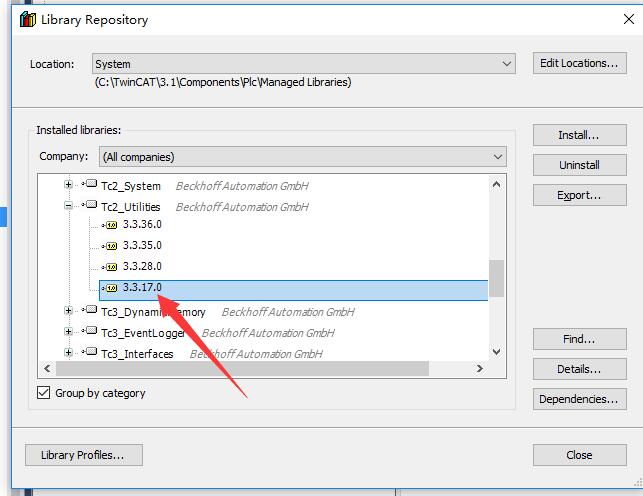Close the dialog with the X button
This screenshot has width=643, height=496.
point(629,19)
